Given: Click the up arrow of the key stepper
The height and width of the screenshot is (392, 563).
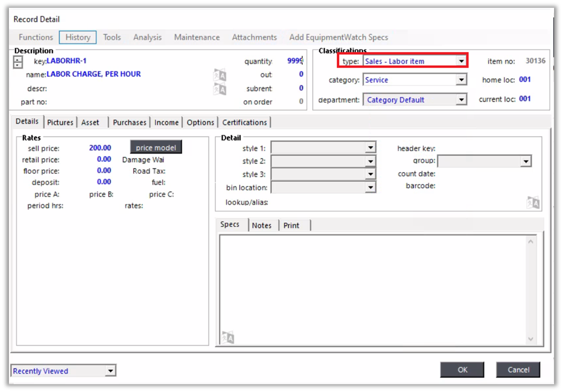Looking at the screenshot, I should pos(18,59).
